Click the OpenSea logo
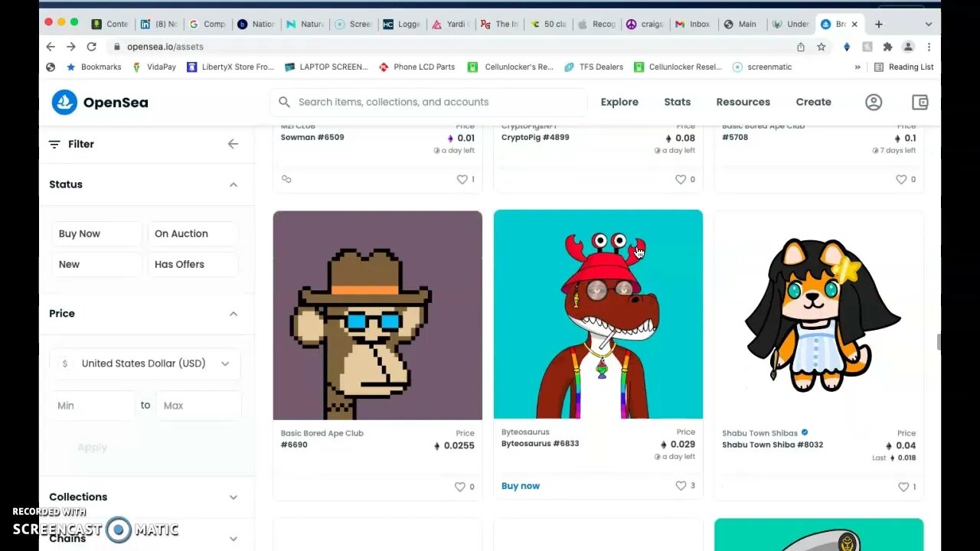This screenshot has height=551, width=980. point(100,102)
